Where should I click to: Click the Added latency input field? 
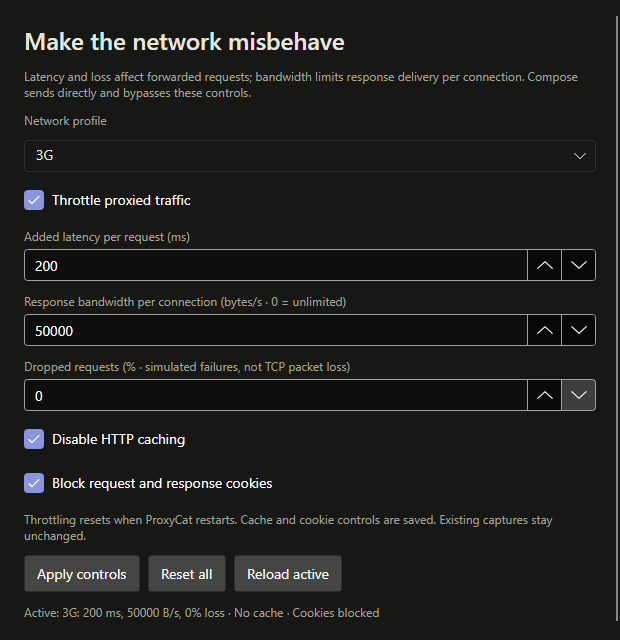276,265
